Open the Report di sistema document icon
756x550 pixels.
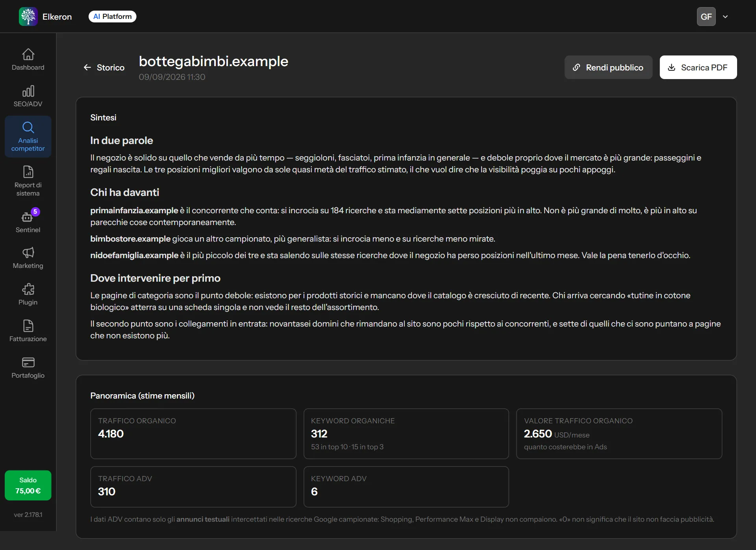(x=28, y=172)
